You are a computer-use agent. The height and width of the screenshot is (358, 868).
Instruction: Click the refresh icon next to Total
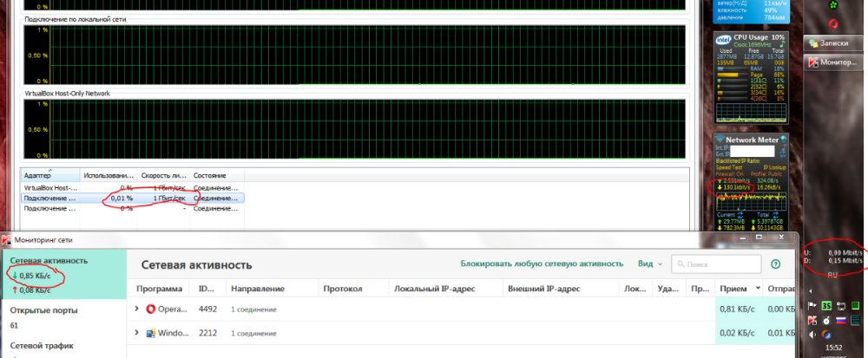774,214
